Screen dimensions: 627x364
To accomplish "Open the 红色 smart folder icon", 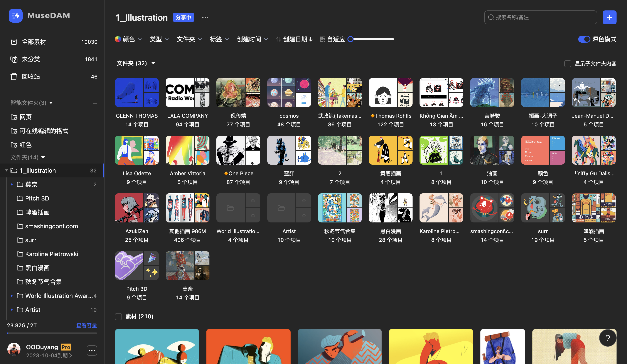I will (x=14, y=145).
